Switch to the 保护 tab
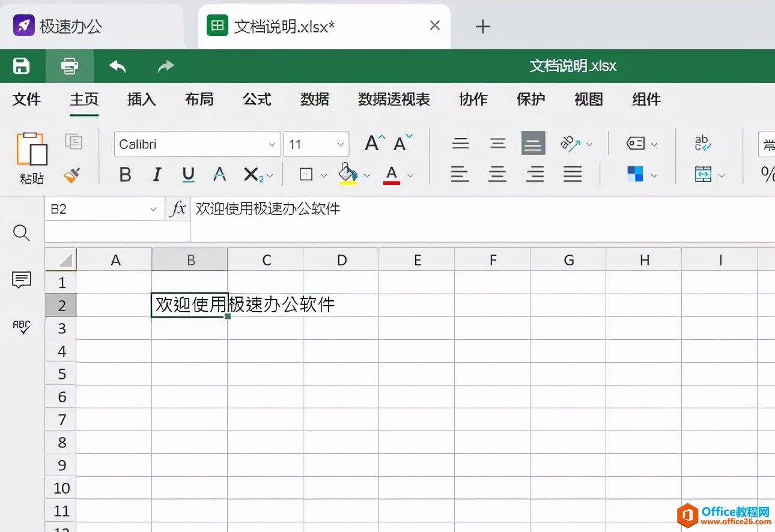Viewport: 775px width, 532px height. coord(531,100)
